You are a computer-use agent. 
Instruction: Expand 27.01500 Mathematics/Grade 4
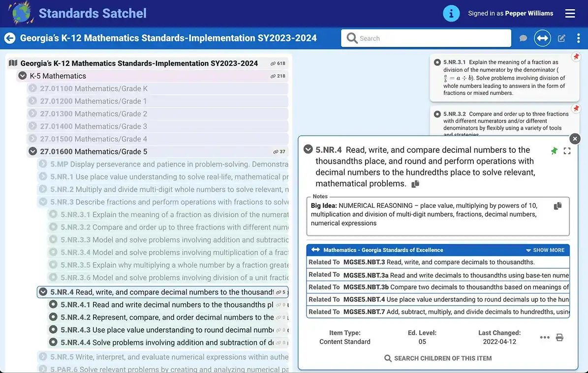pyautogui.click(x=32, y=139)
